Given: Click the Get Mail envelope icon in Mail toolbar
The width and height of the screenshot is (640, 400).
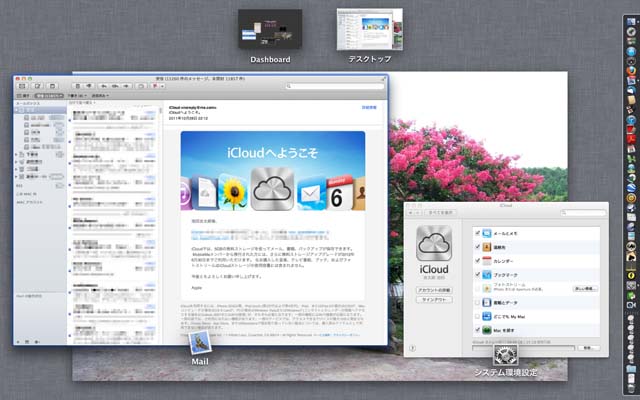Looking at the screenshot, I should point(22,86).
